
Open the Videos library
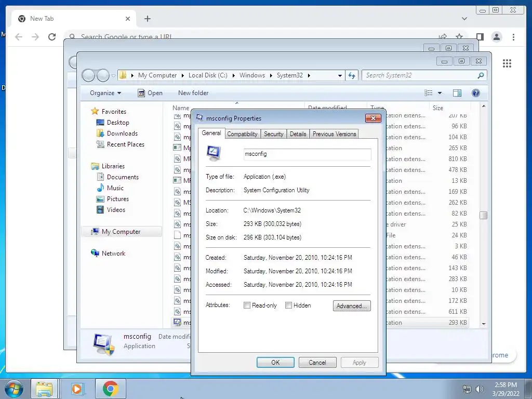coord(116,210)
